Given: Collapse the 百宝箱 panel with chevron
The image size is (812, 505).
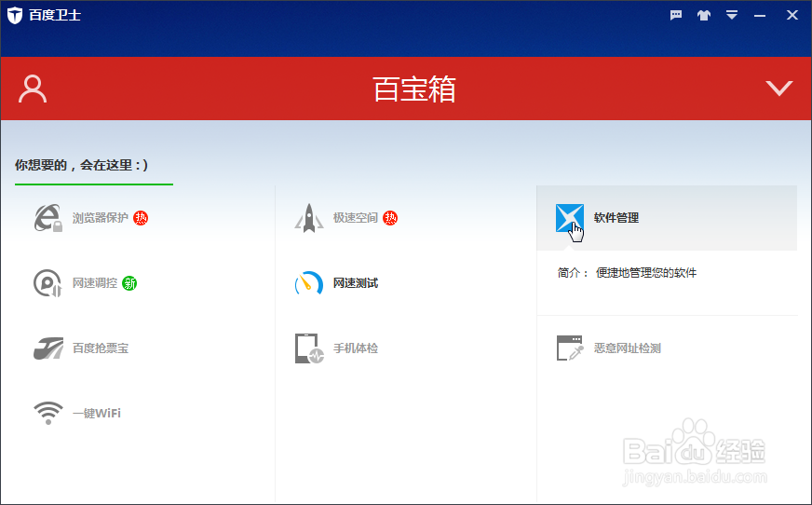Looking at the screenshot, I should click(779, 89).
